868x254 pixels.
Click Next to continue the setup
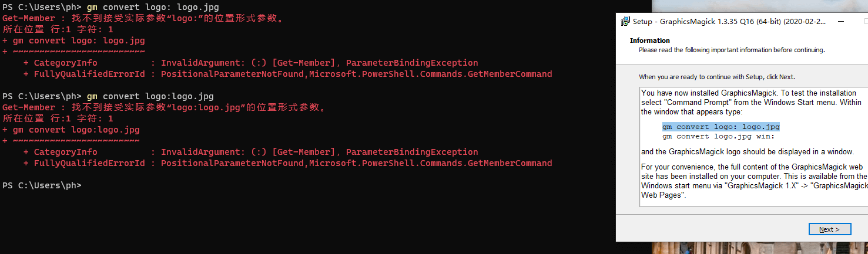pos(829,229)
